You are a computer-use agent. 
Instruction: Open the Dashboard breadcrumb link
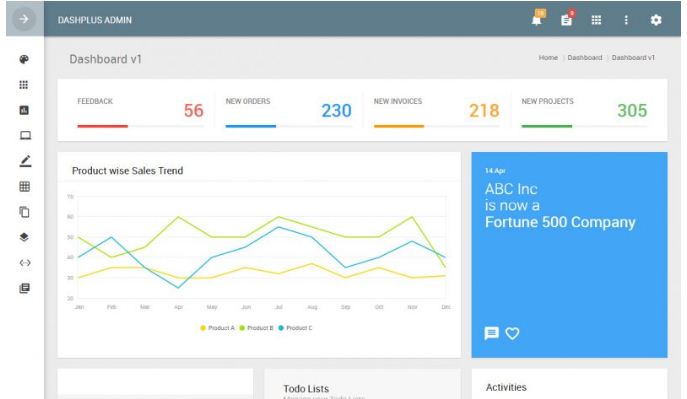coord(585,57)
